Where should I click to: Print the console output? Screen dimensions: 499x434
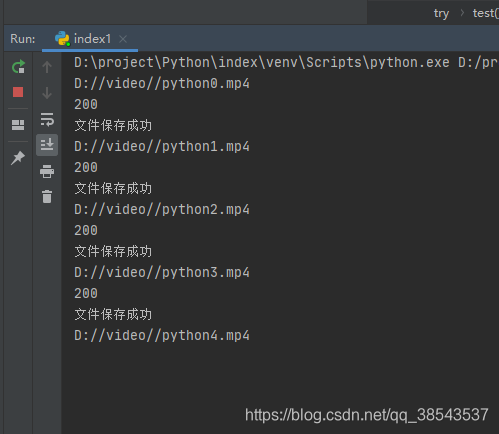click(x=47, y=171)
